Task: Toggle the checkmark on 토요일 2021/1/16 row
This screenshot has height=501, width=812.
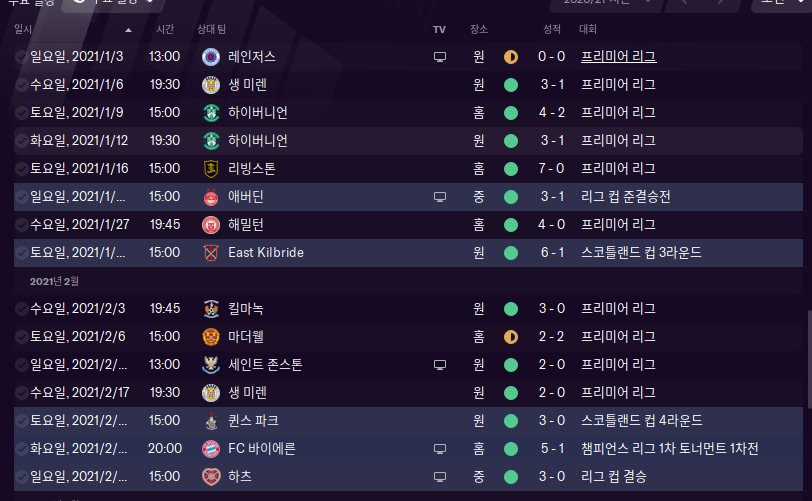Action: pos(22,169)
